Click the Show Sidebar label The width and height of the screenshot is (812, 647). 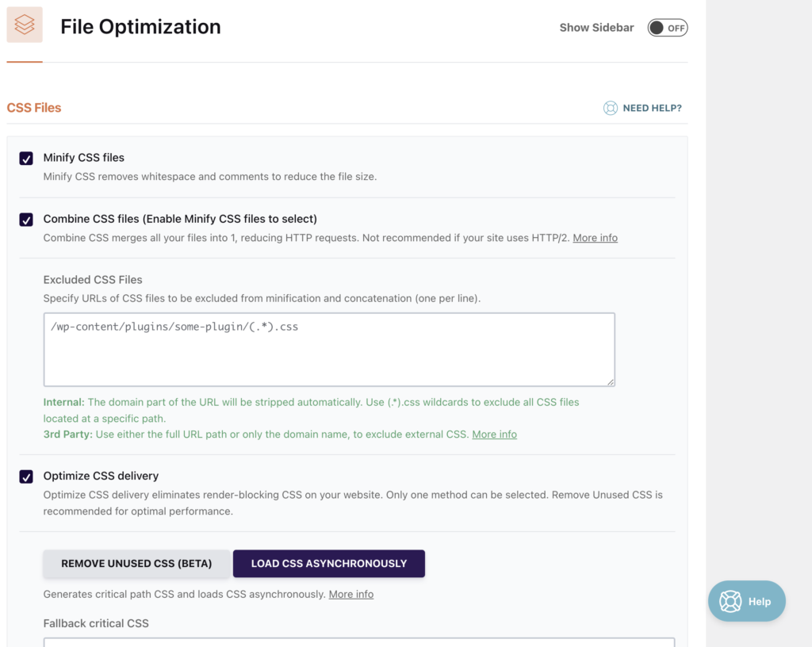596,28
